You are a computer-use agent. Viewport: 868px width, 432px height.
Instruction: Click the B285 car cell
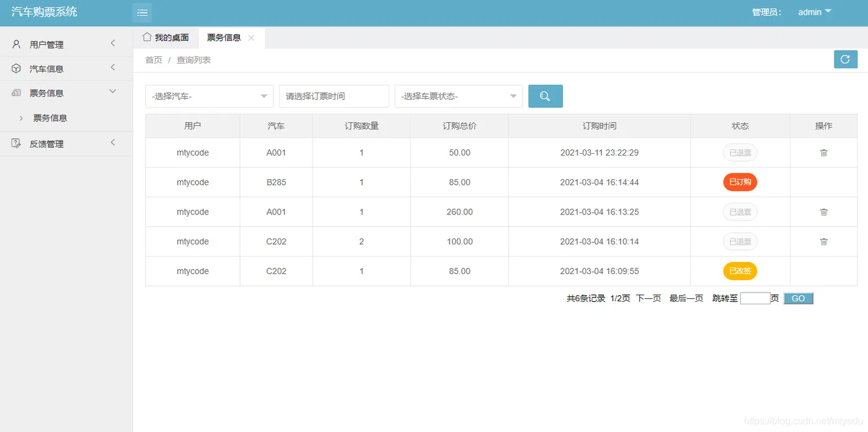click(x=277, y=182)
